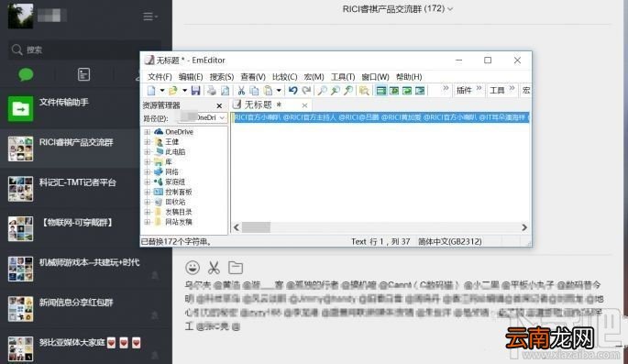Expand the 此电脑 tree node
Viewport: 628px width, 364px height.
pyautogui.click(x=148, y=152)
